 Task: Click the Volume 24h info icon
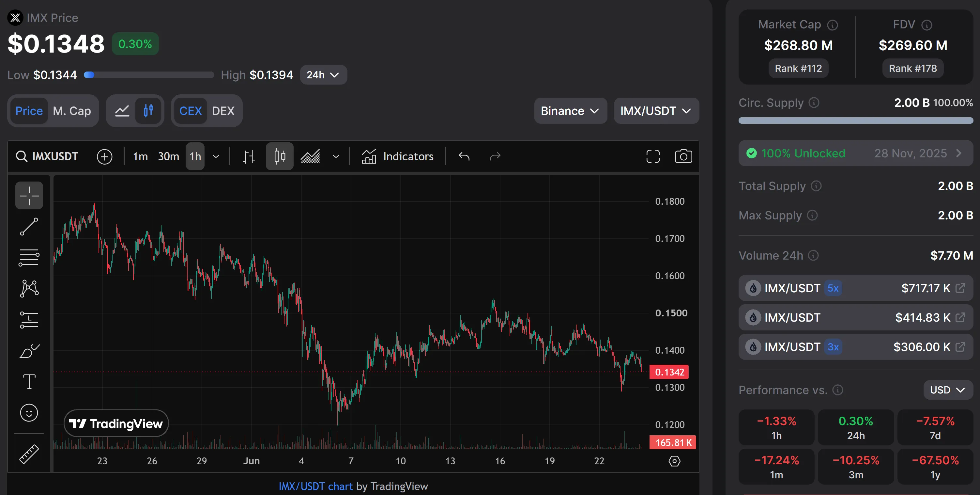[813, 255]
